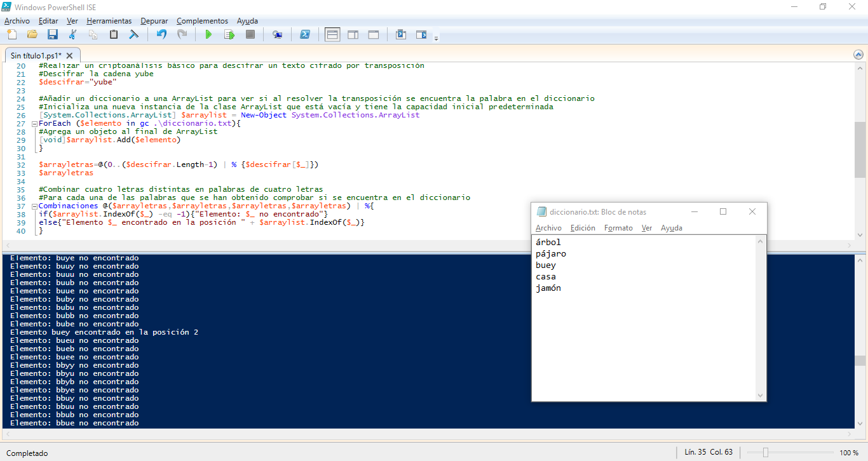This screenshot has width=868, height=461.
Task: Collapse the script pane with the round chevron
Action: point(858,55)
